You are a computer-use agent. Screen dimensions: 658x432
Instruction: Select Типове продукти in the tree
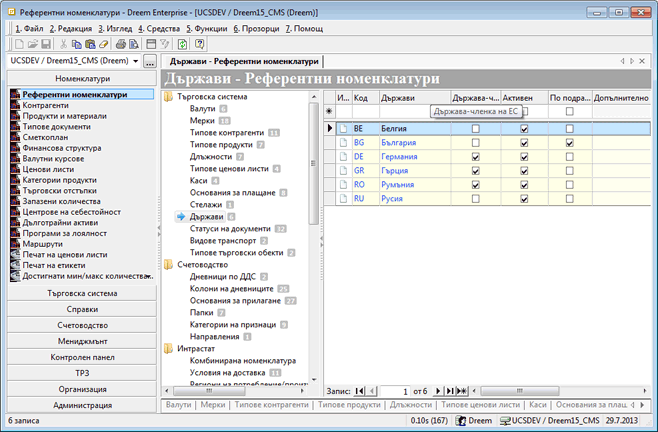[x=221, y=145]
